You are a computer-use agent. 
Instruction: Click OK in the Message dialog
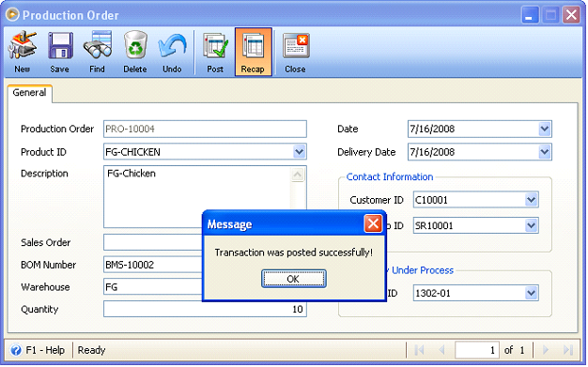(x=294, y=279)
